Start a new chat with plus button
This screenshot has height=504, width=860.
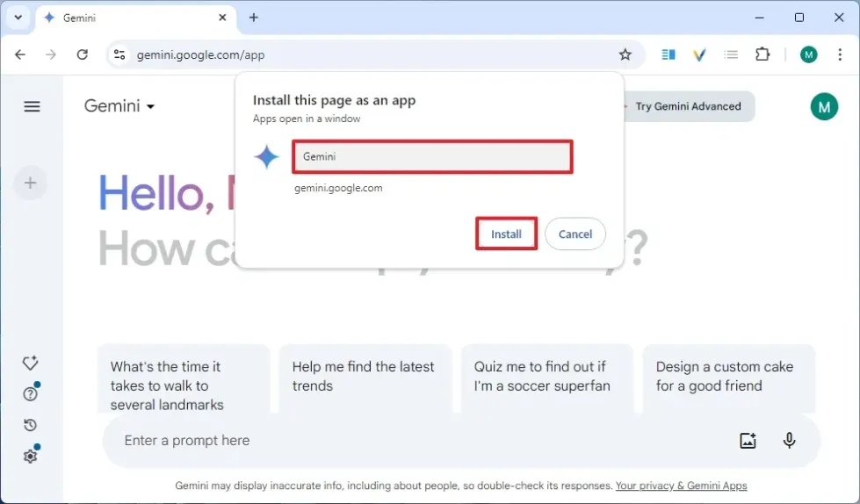click(x=30, y=183)
